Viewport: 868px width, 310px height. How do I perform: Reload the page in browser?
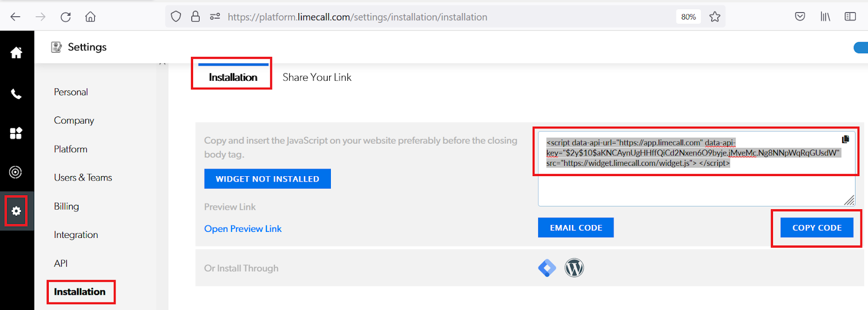pos(66,17)
